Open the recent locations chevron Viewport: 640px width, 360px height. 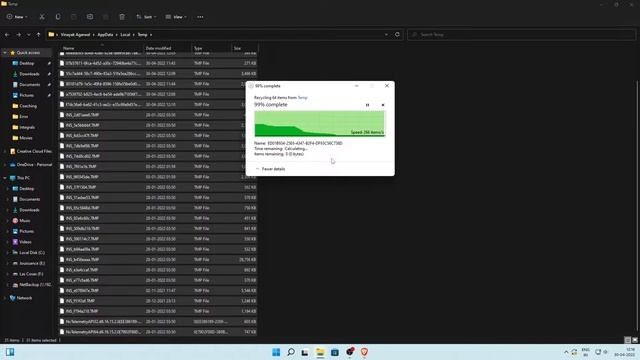(x=29, y=35)
